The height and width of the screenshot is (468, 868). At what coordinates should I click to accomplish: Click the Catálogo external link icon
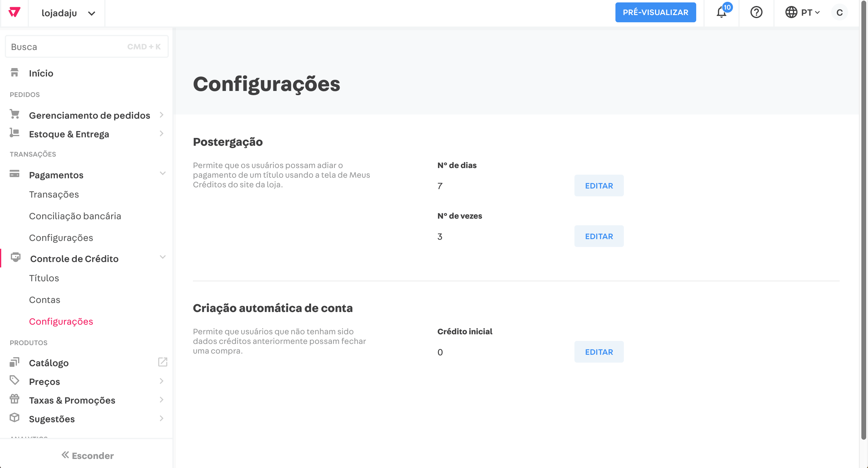[163, 362]
